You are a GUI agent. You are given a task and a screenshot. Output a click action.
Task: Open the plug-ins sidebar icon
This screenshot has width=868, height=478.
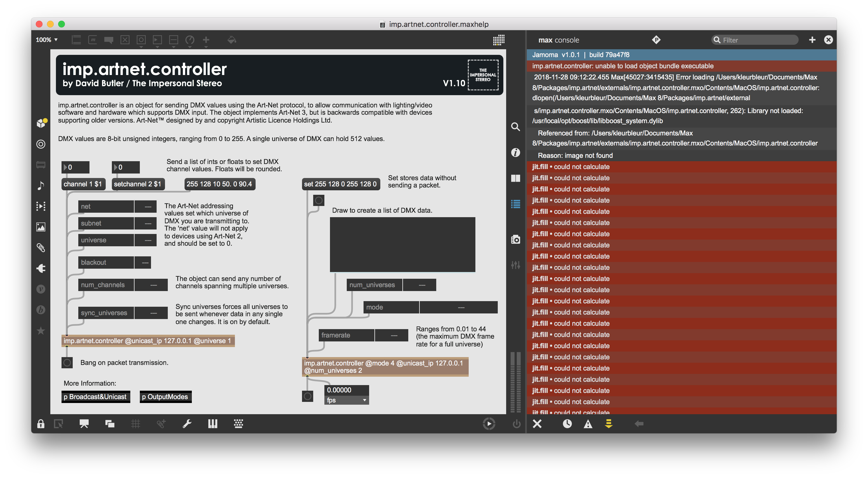pyautogui.click(x=41, y=268)
